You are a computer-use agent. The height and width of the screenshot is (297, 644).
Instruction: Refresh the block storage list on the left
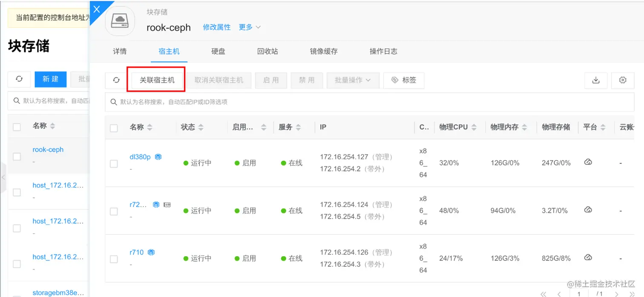coord(19,79)
